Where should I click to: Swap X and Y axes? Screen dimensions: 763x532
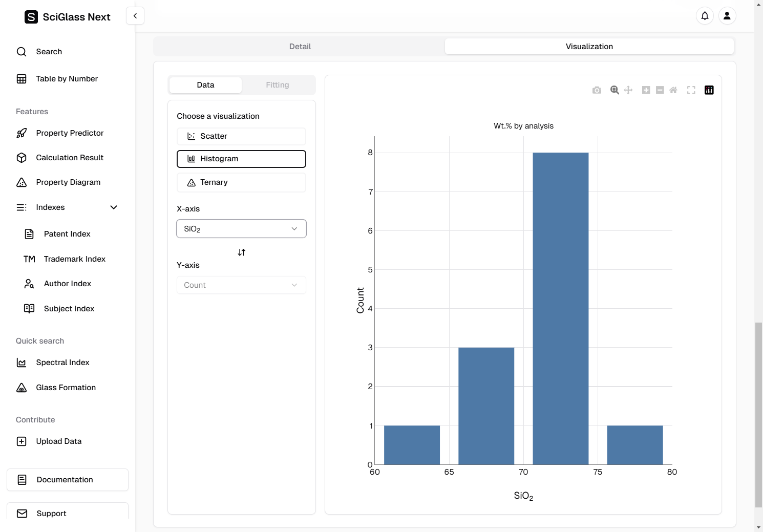[242, 252]
